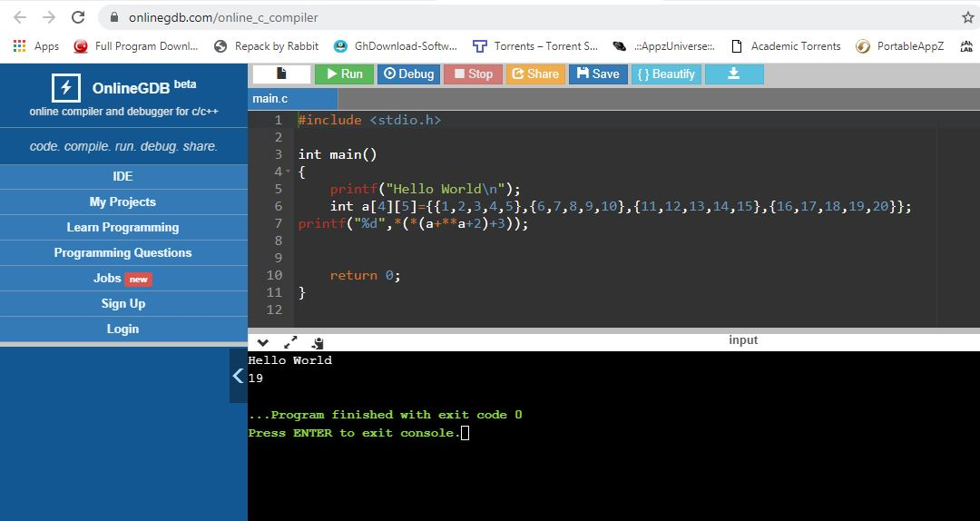Click line number 7 in gutter
This screenshot has height=521, width=980.
pyautogui.click(x=279, y=223)
